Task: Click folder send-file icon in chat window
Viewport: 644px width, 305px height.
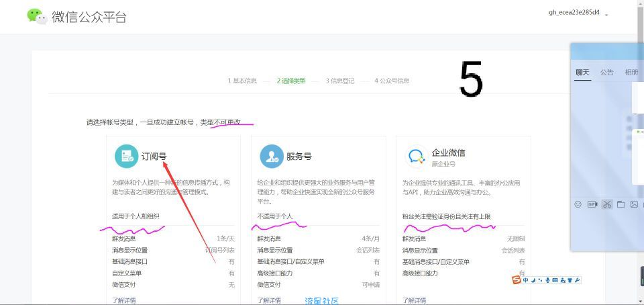Action: (x=621, y=204)
